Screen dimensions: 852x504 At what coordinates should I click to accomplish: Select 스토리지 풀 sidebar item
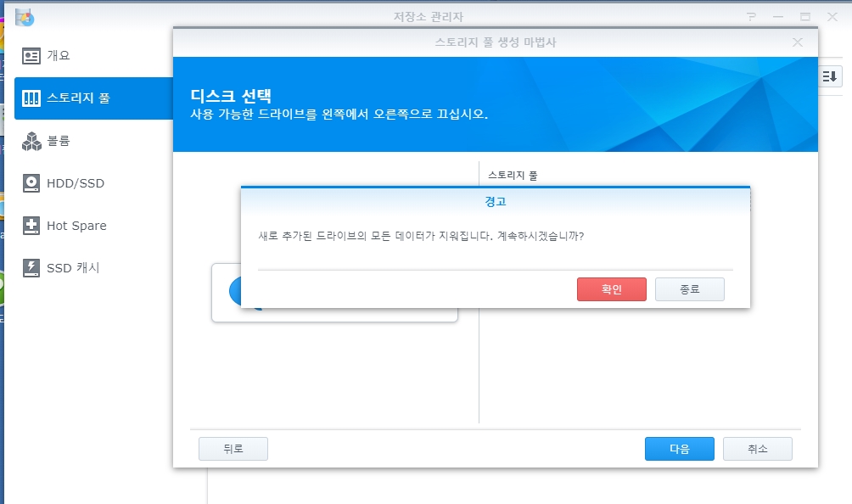pyautogui.click(x=93, y=98)
